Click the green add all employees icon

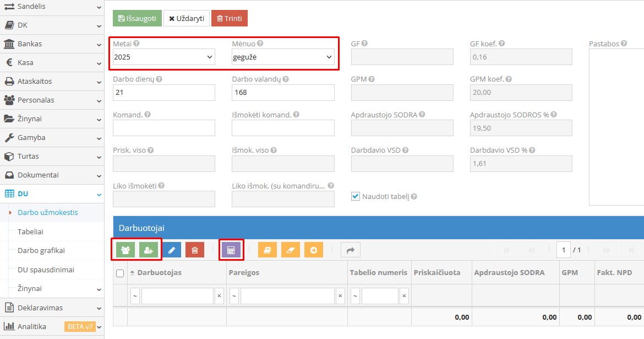[126, 250]
